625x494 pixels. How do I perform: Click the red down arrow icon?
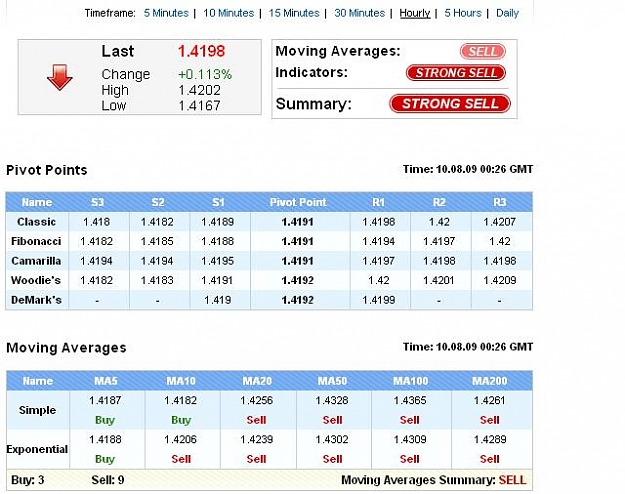59,77
